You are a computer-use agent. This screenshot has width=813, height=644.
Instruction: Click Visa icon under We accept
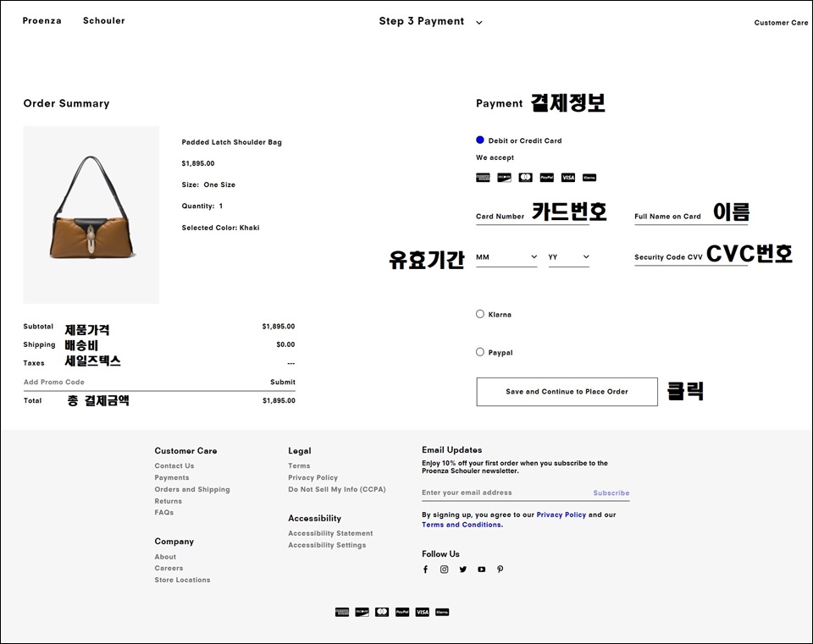click(x=568, y=178)
